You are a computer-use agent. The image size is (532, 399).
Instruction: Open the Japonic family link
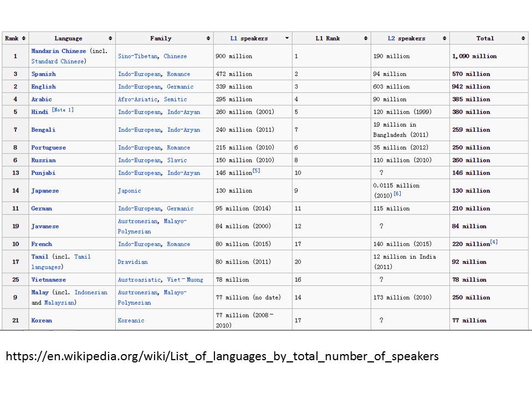coord(130,191)
